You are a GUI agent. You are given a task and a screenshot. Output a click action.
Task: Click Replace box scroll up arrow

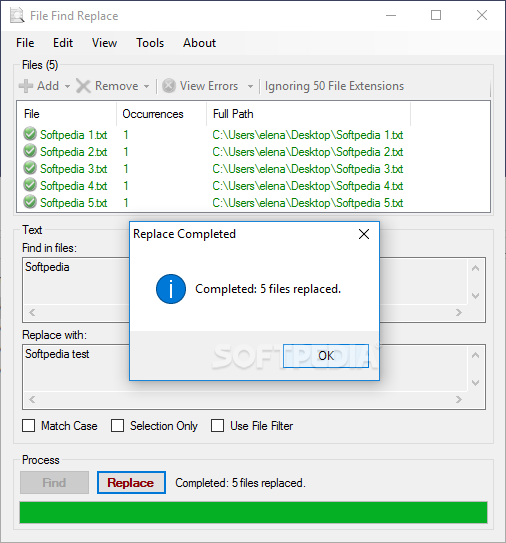476,355
